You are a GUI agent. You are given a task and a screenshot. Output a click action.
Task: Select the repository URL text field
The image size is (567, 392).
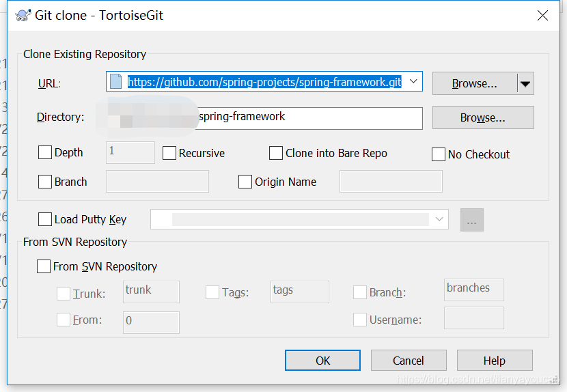coord(264,81)
